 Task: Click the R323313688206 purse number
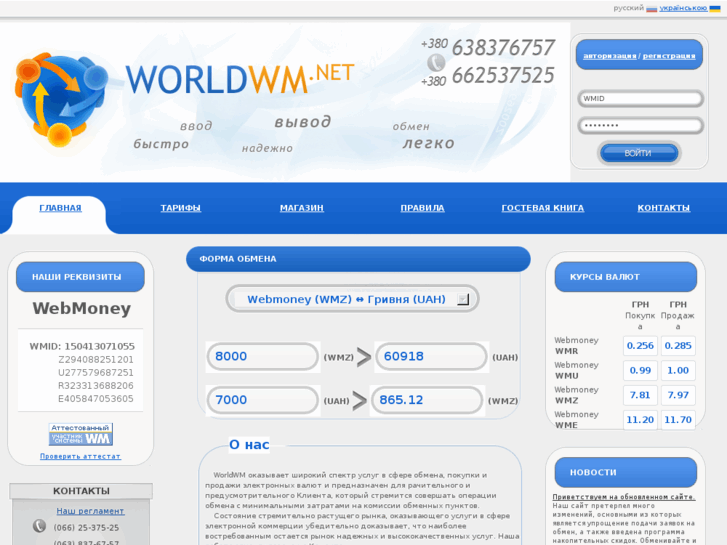point(96,385)
